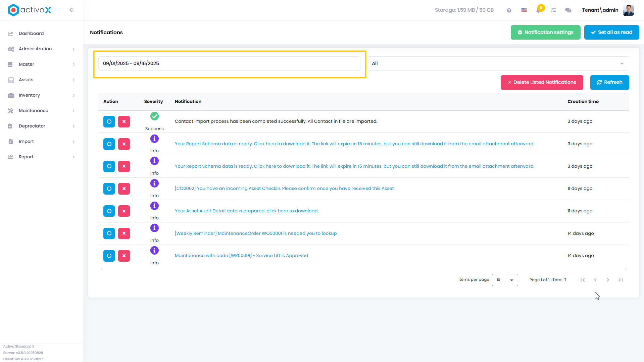The image size is (644, 362).
Task: Mark WR00001 Service Lift notification read
Action: tap(109, 256)
